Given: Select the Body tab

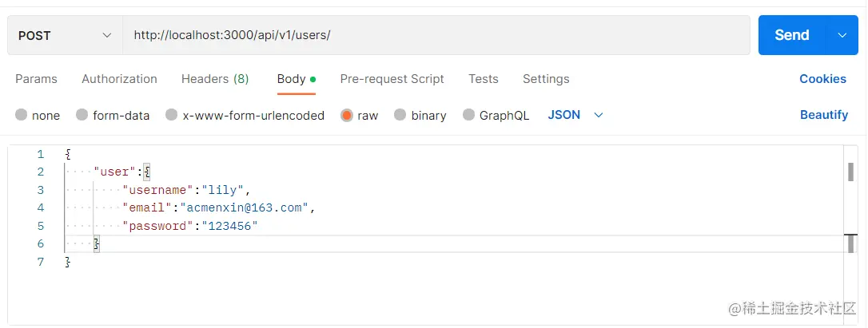Looking at the screenshot, I should coord(292,79).
